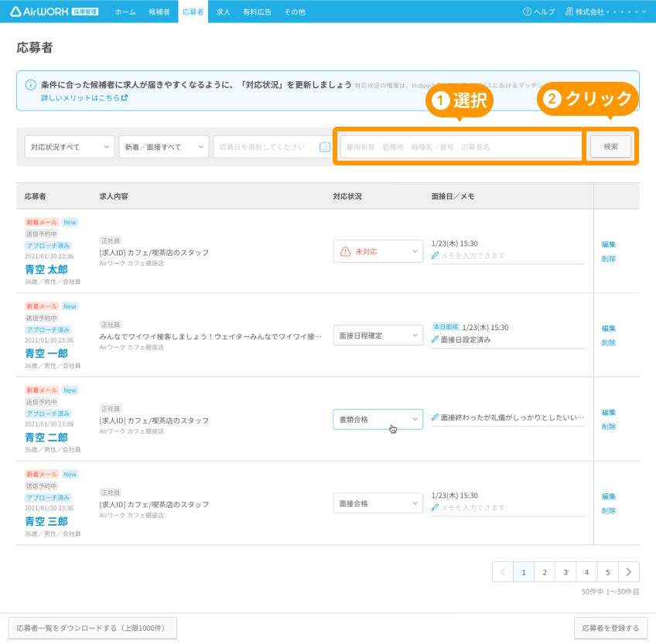
Task: Click memo text 面接終わったが礼儀がしっかり
Action: pos(512,417)
